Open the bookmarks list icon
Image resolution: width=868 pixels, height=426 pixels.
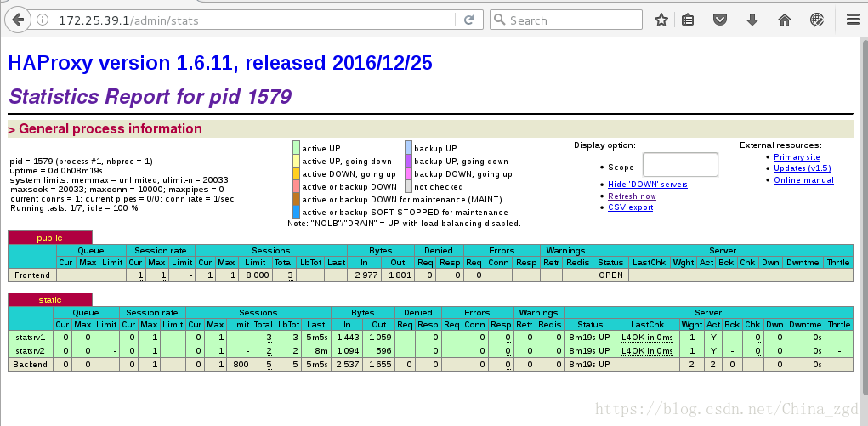pos(688,20)
